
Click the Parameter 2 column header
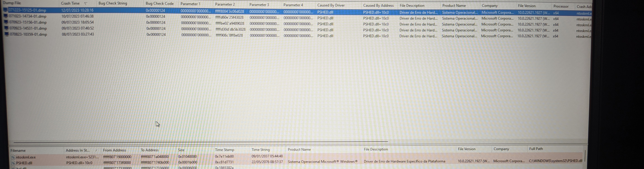[225, 4]
